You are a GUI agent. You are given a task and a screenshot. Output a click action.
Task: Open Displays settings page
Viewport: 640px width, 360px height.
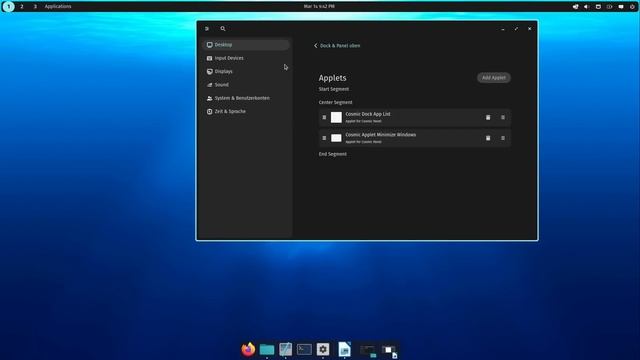(246, 71)
